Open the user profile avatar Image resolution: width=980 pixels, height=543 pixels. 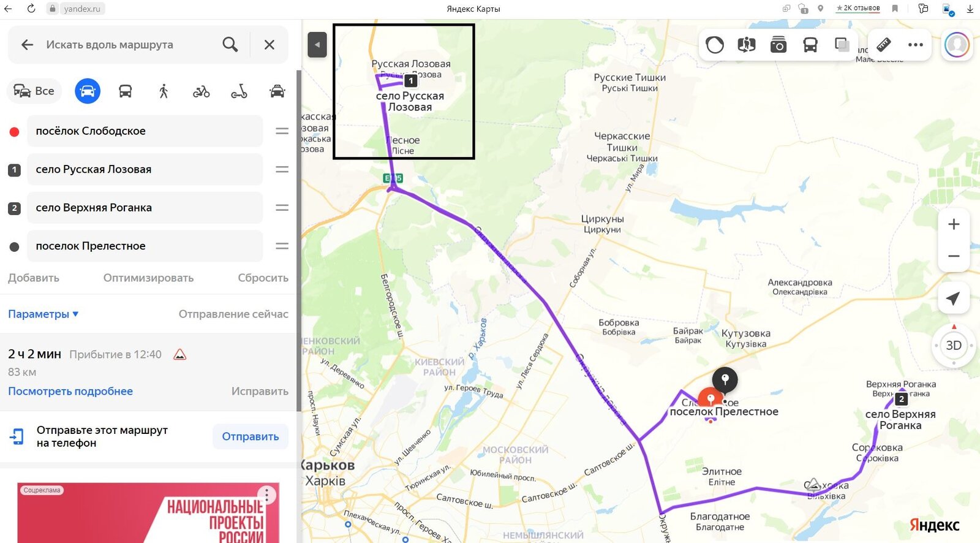pos(957,45)
